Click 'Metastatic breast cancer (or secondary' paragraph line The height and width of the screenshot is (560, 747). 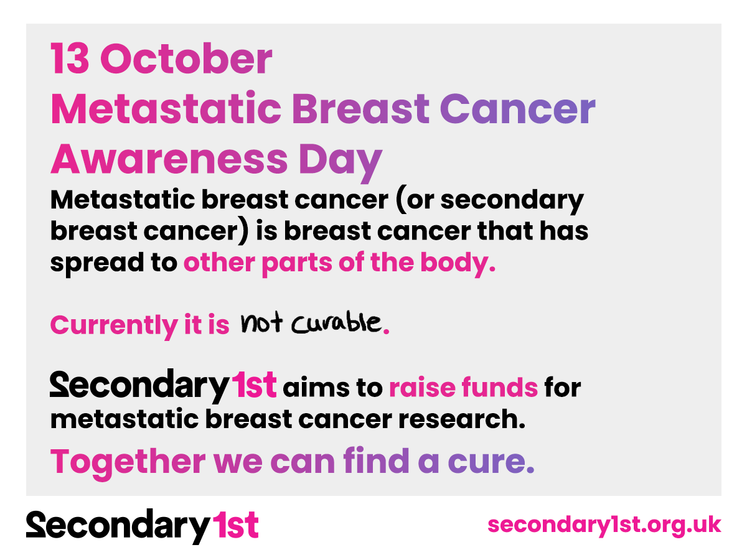point(317,200)
